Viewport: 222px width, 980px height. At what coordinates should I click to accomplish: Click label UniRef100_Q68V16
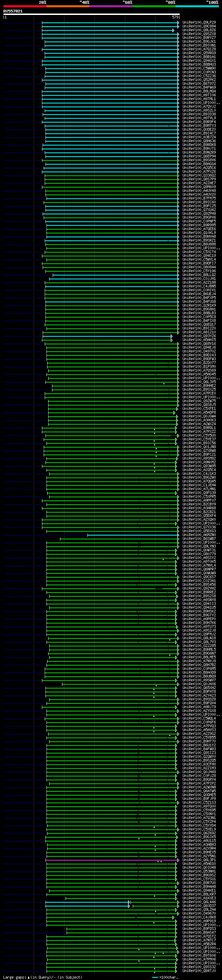[199, 343]
